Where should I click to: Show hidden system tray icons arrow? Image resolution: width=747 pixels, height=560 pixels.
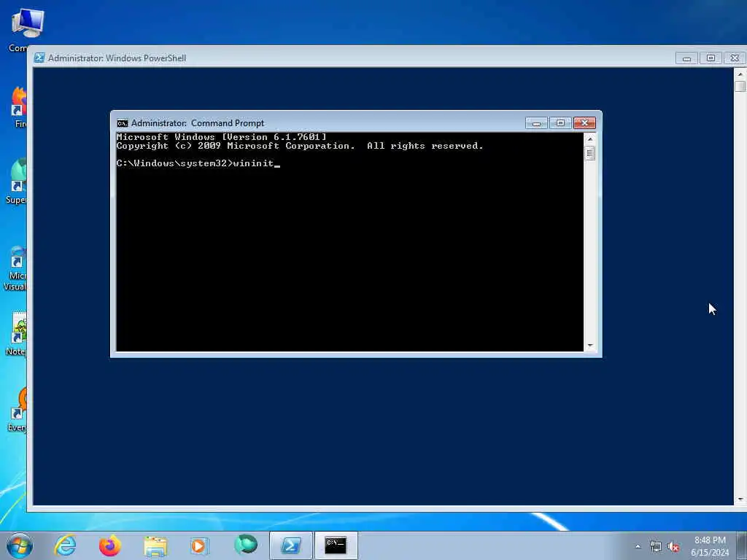tap(638, 547)
